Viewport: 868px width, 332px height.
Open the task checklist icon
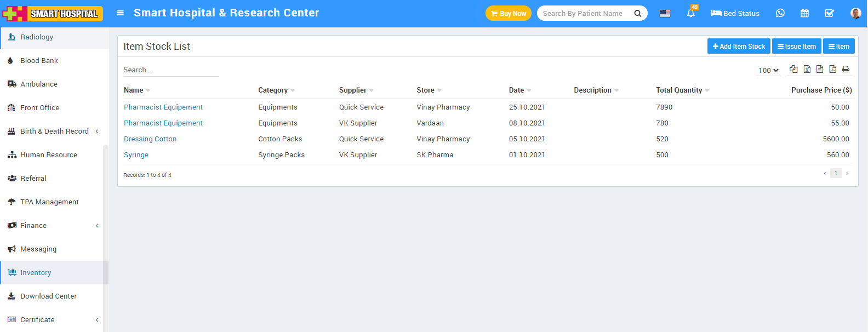click(x=829, y=13)
